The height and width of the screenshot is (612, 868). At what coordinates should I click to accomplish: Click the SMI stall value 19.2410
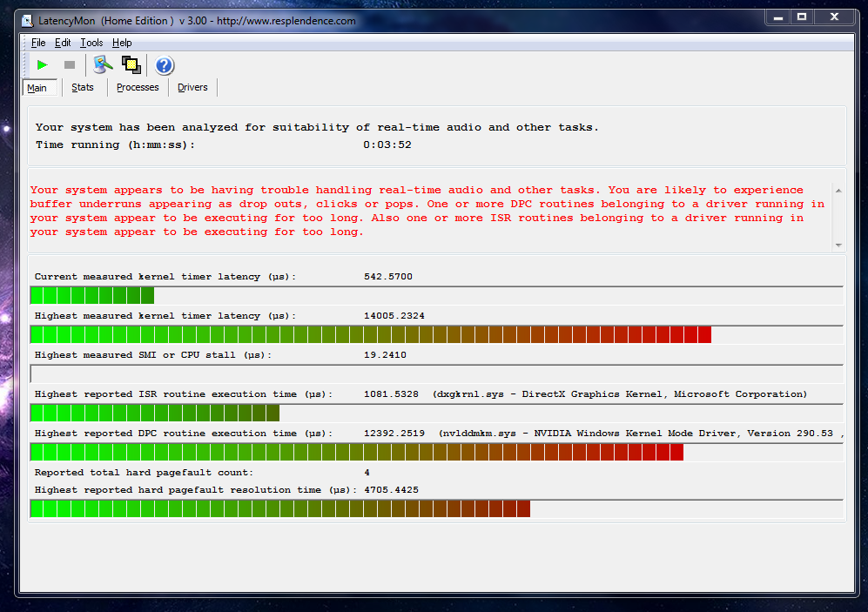385,355
